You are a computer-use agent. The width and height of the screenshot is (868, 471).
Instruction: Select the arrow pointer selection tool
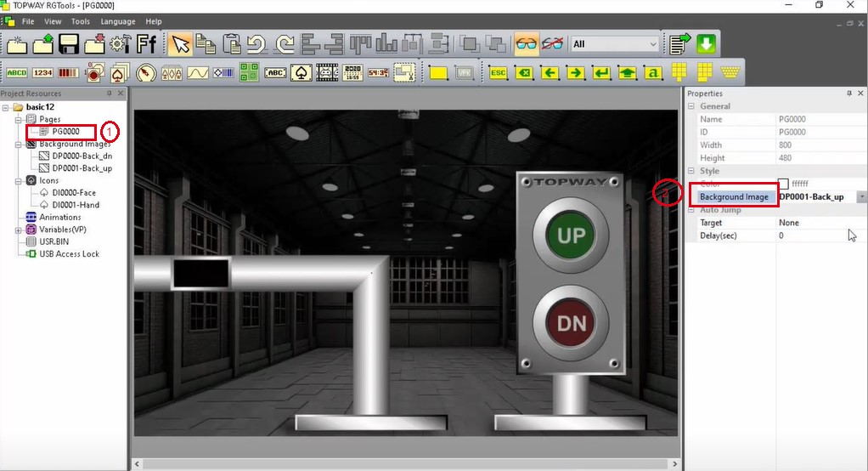(x=179, y=44)
